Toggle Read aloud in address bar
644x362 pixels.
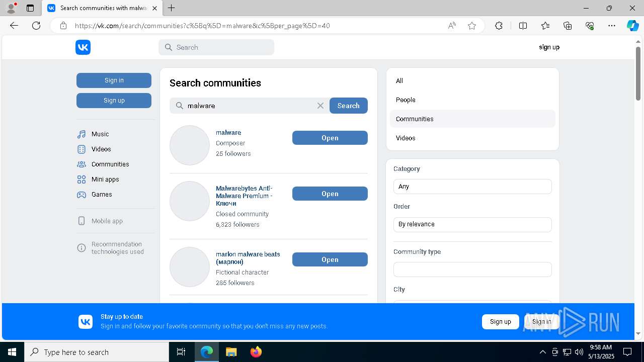click(x=452, y=26)
